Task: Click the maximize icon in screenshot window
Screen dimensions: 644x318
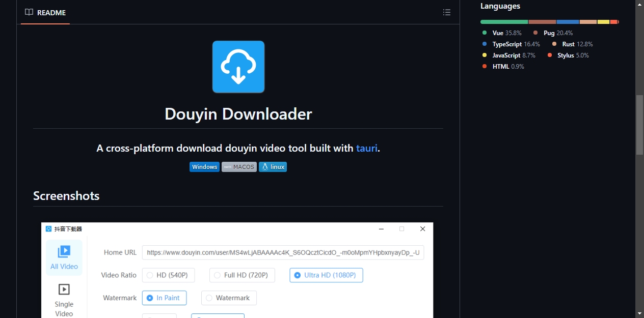Action: tap(401, 229)
